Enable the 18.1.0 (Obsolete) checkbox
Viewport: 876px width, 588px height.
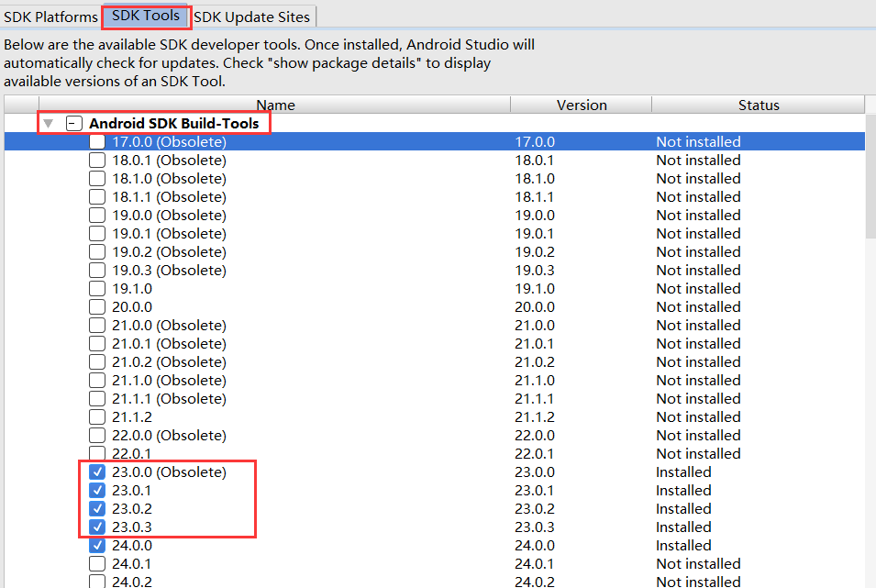coord(97,178)
